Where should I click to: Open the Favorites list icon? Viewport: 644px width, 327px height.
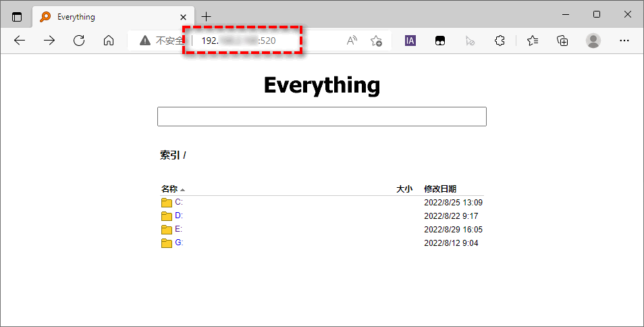(x=533, y=41)
